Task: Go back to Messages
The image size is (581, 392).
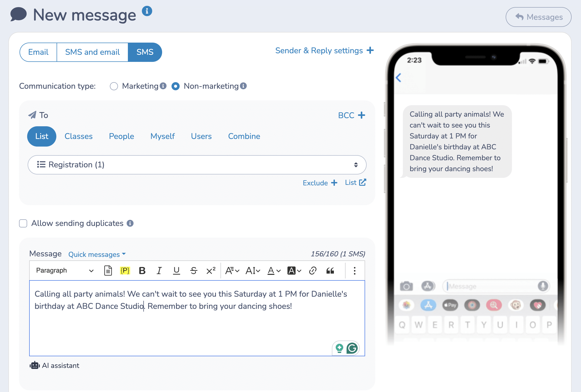Action: tap(538, 17)
